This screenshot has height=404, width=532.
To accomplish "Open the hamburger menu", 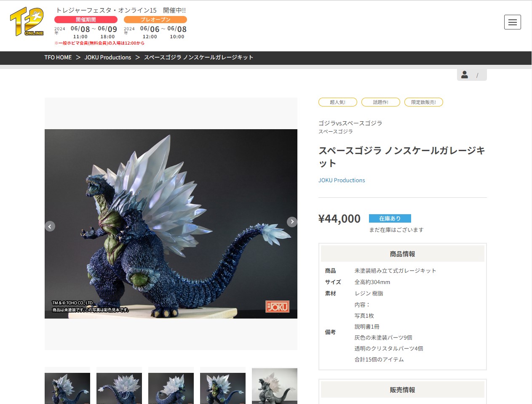I will click(512, 22).
